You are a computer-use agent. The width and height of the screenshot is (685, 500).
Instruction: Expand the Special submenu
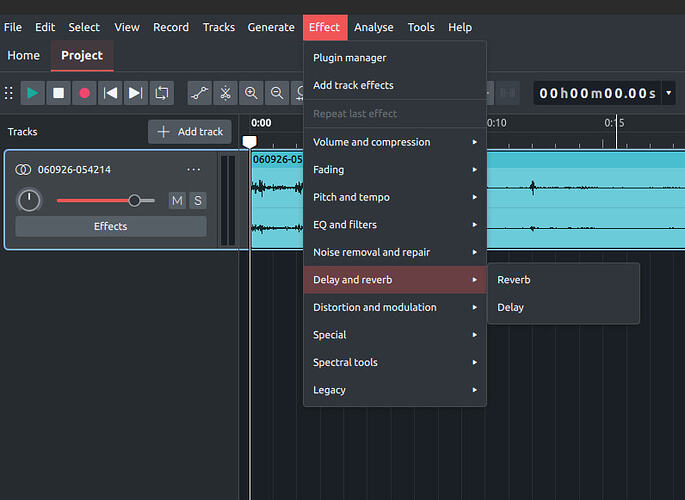[395, 334]
